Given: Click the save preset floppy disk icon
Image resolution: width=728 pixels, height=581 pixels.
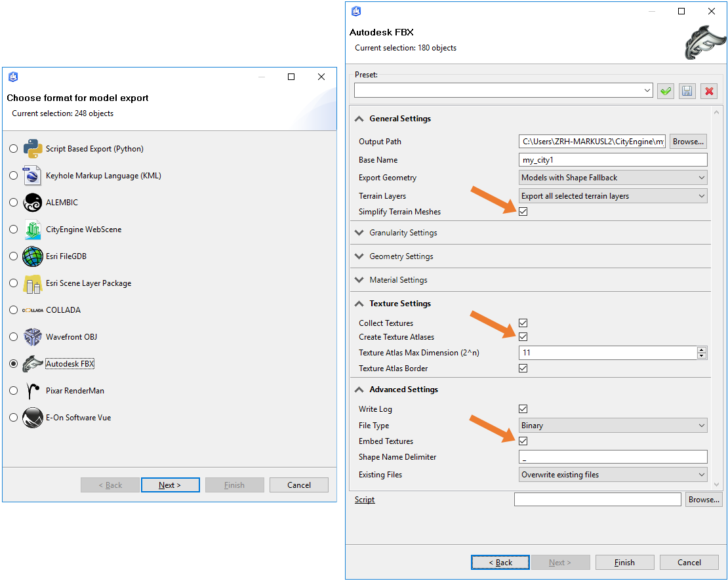Looking at the screenshot, I should click(687, 91).
